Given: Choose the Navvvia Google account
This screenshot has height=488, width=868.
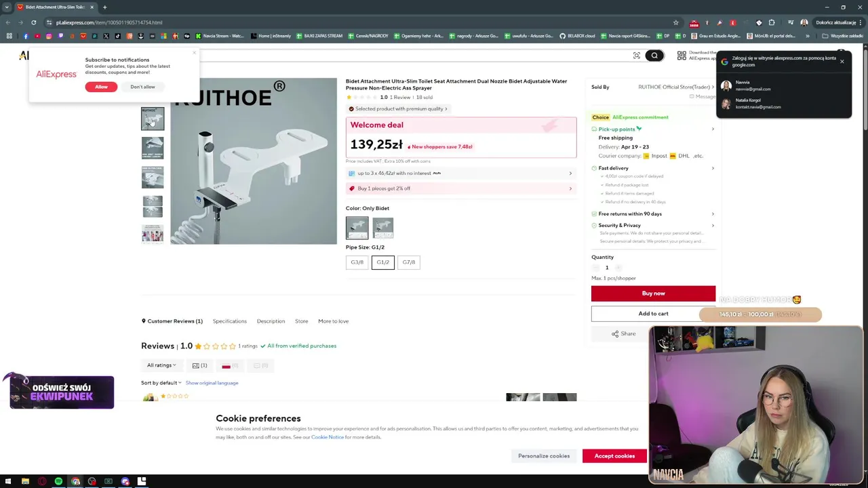Looking at the screenshot, I should coord(783,85).
